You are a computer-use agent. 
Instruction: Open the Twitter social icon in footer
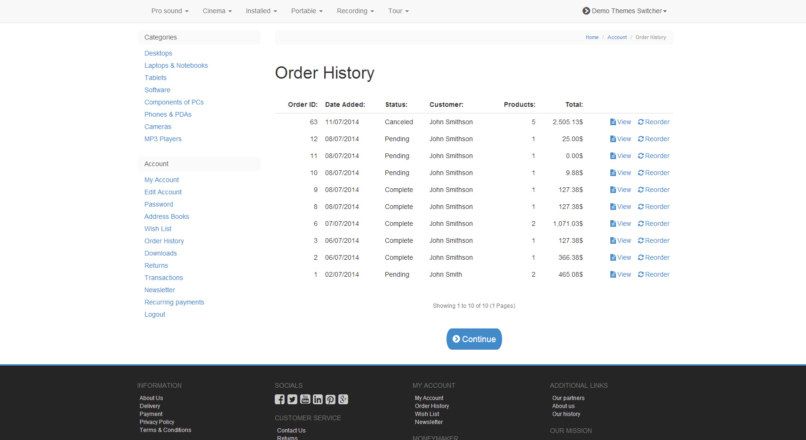coord(292,399)
